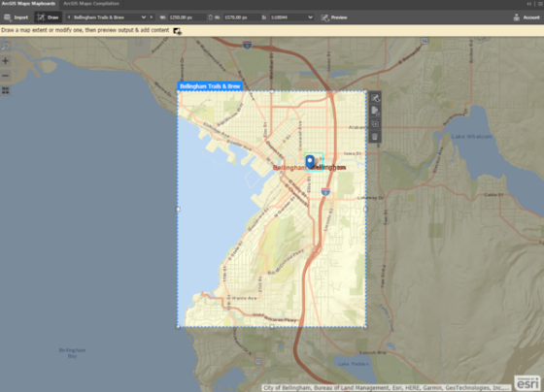Click the Cable St street label
The width and height of the screenshot is (544, 392).
pos(493,195)
